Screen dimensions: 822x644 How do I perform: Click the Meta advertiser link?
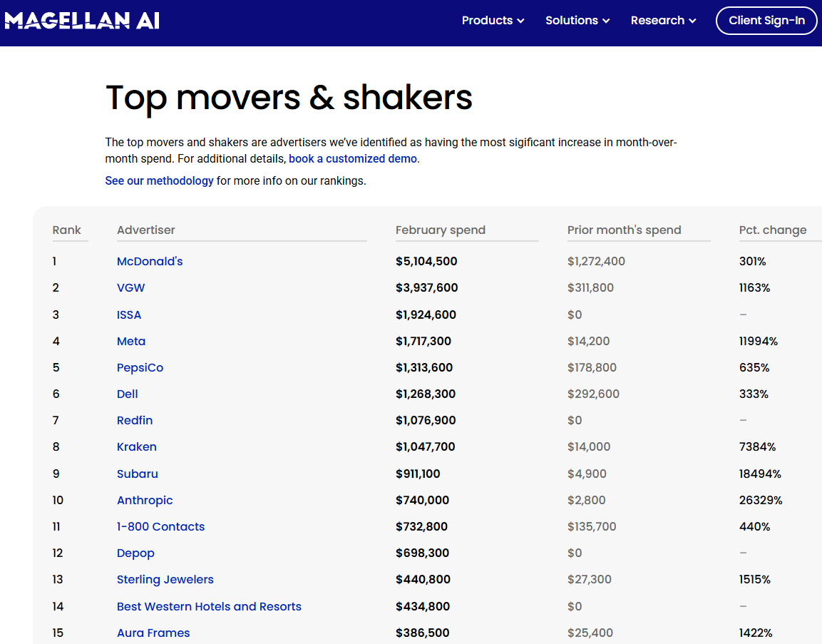131,342
